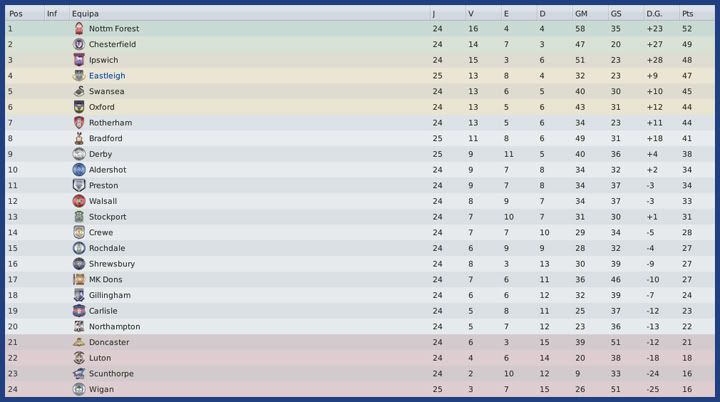Image resolution: width=720 pixels, height=402 pixels.
Task: Click the Eastleigh club badge
Action: tap(79, 76)
